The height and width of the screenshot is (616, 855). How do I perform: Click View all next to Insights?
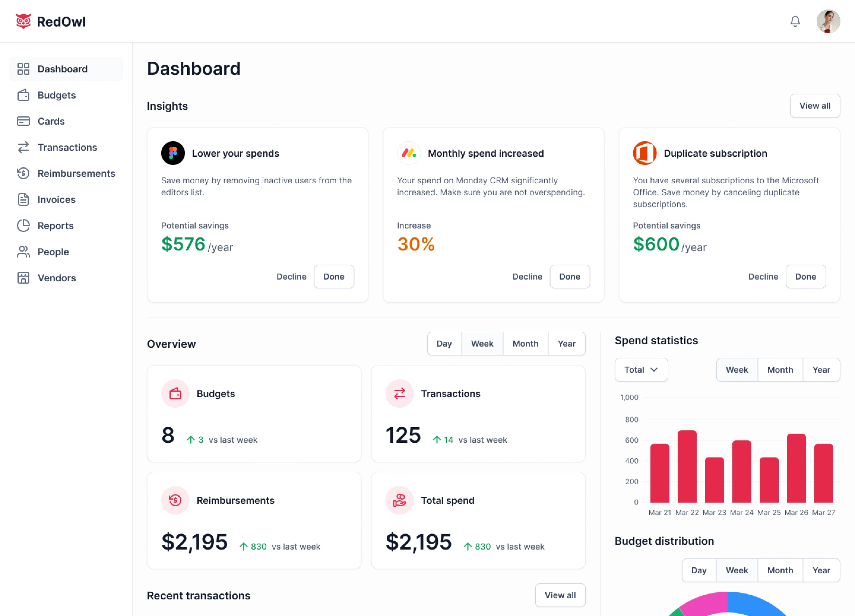(815, 106)
